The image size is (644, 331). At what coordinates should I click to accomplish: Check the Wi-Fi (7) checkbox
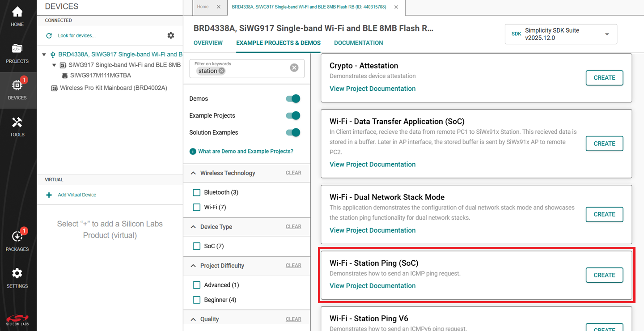pos(196,208)
